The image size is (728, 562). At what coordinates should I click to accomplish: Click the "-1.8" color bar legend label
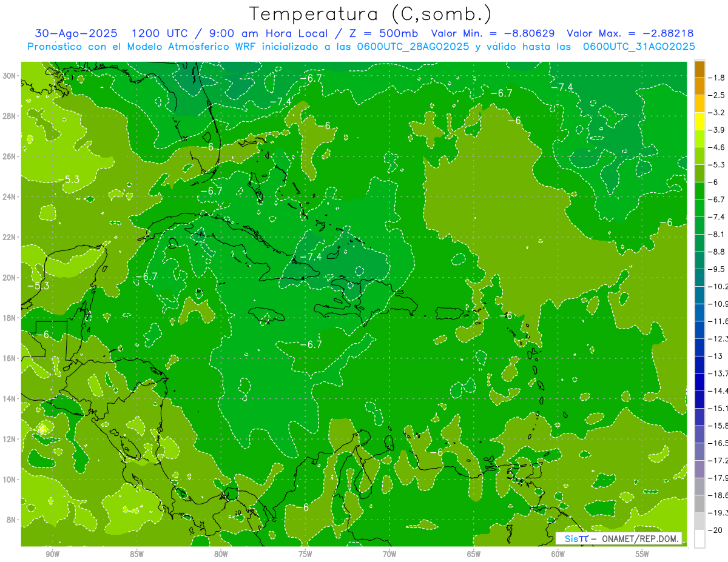[718, 78]
